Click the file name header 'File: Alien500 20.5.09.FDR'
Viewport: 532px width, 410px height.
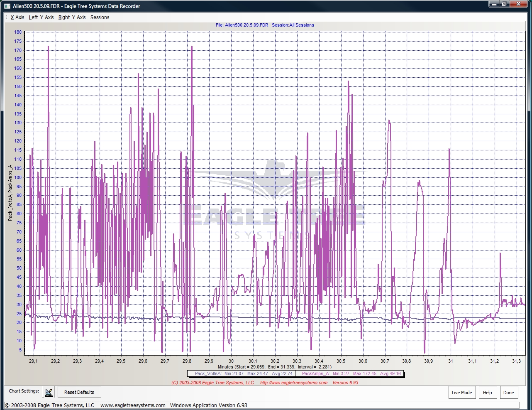coord(242,25)
